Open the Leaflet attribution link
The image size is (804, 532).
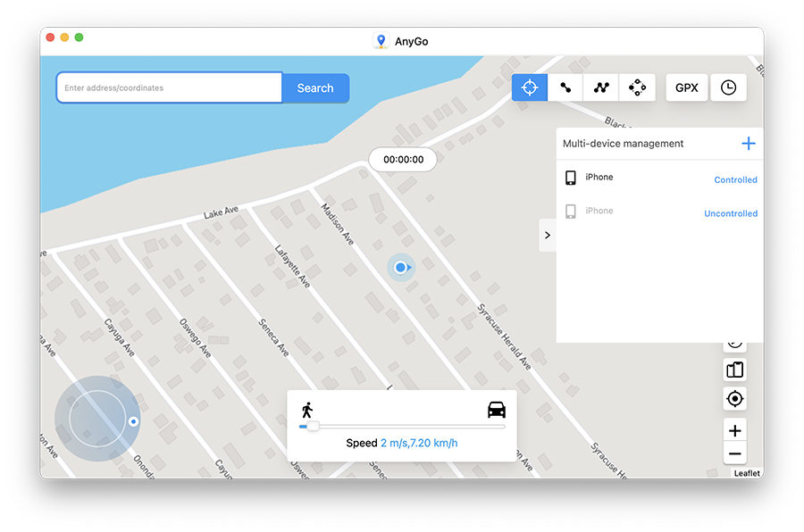pyautogui.click(x=746, y=473)
